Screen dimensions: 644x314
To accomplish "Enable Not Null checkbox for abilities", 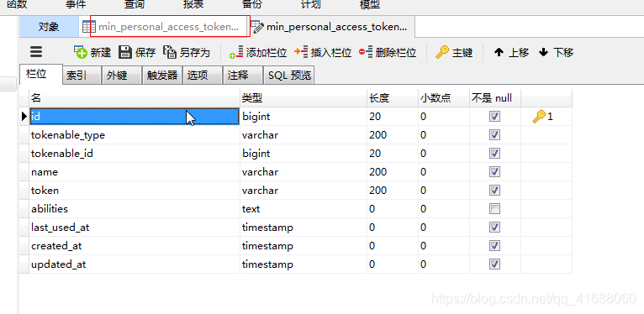I will pos(495,209).
